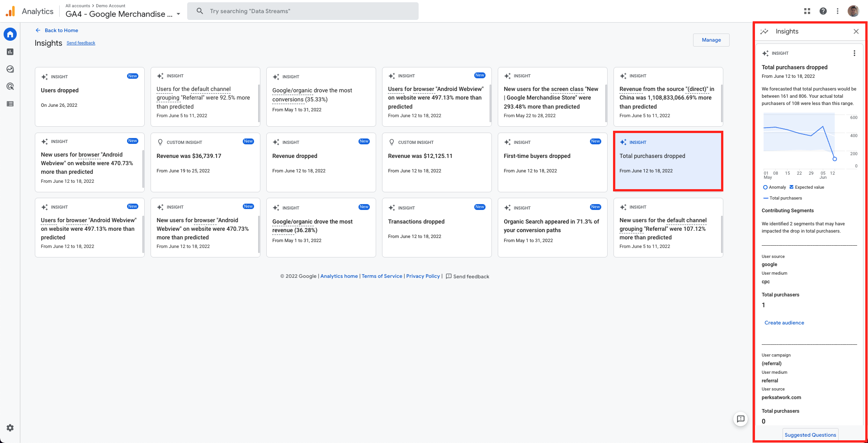This screenshot has width=868, height=443.
Task: Close the Insights side panel
Action: (856, 31)
